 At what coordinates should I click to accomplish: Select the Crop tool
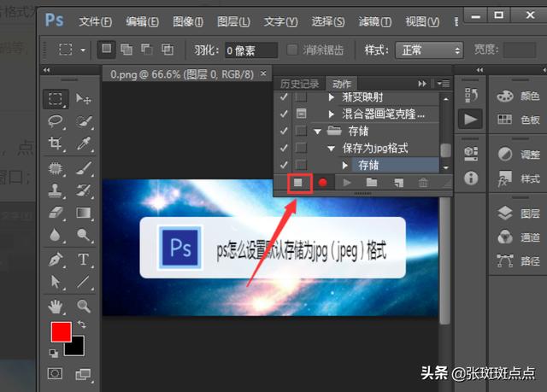pos(56,143)
